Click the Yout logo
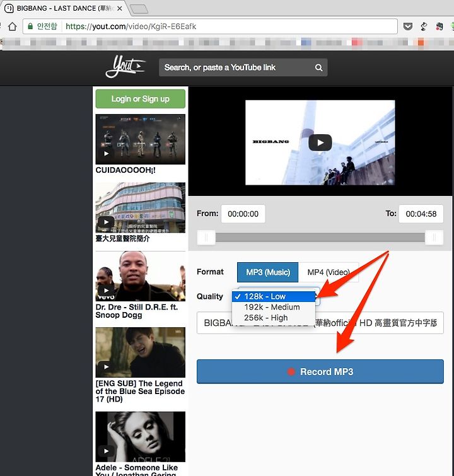454x476 pixels. tap(125, 66)
